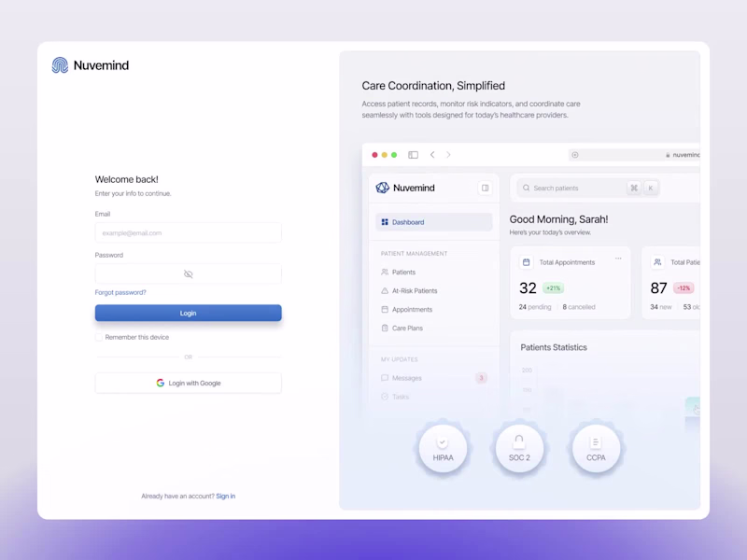Click Login with Google button
This screenshot has width=747, height=560.
tap(189, 383)
